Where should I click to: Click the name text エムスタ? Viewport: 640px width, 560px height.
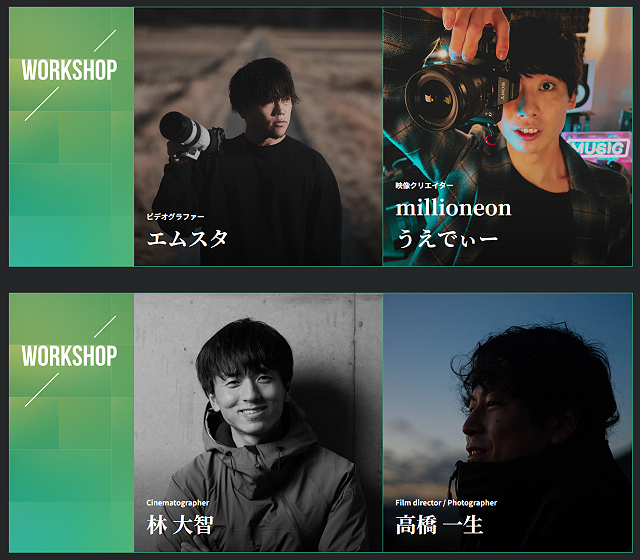coord(187,238)
